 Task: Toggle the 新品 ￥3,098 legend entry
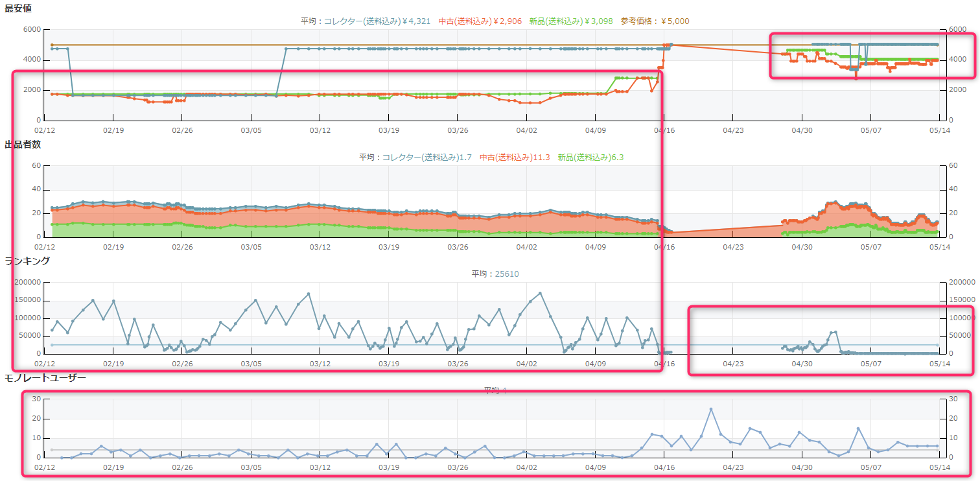[570, 21]
